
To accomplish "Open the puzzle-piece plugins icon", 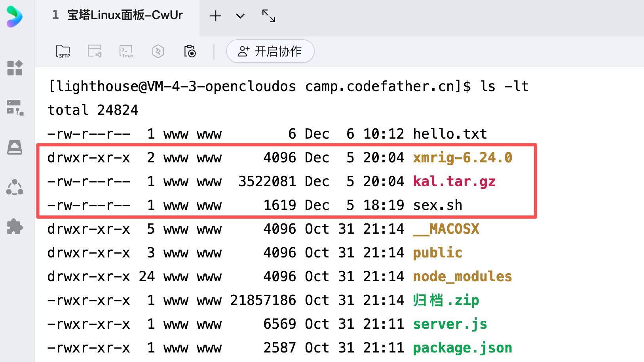I will click(x=15, y=227).
